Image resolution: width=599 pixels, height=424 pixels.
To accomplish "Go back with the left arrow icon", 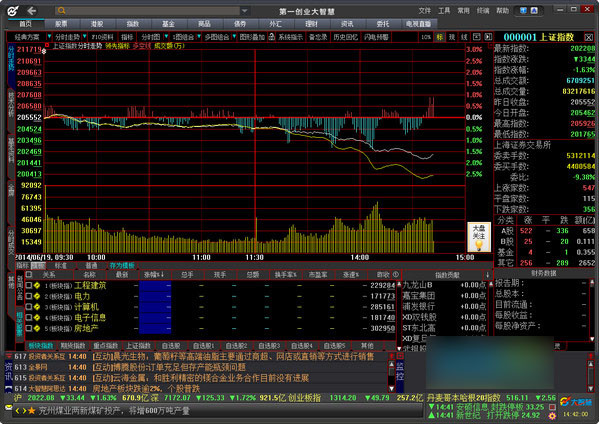I will pos(32,11).
